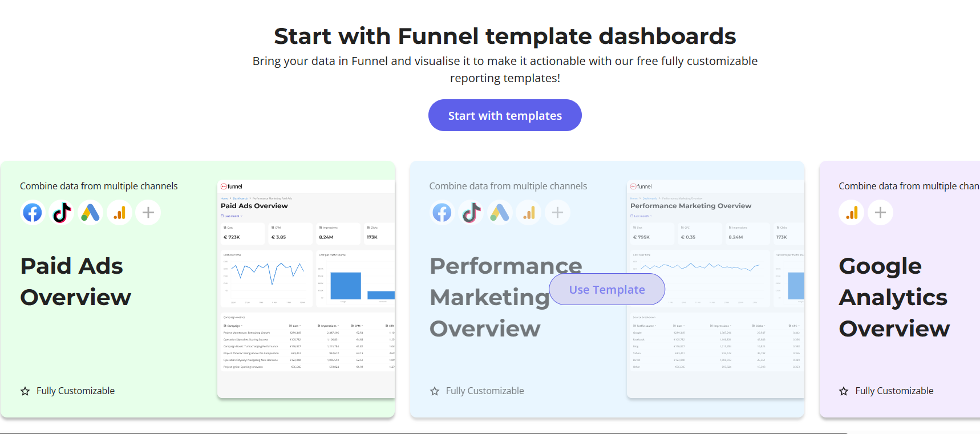
Task: Click star icon in Google Analytics Overview card
Action: pos(844,391)
